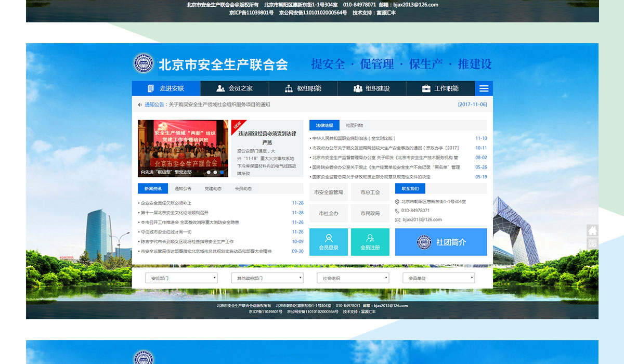Image resolution: width=624 pixels, height=364 pixels.
Task: Open the 社团简介 banner button
Action: point(441,242)
